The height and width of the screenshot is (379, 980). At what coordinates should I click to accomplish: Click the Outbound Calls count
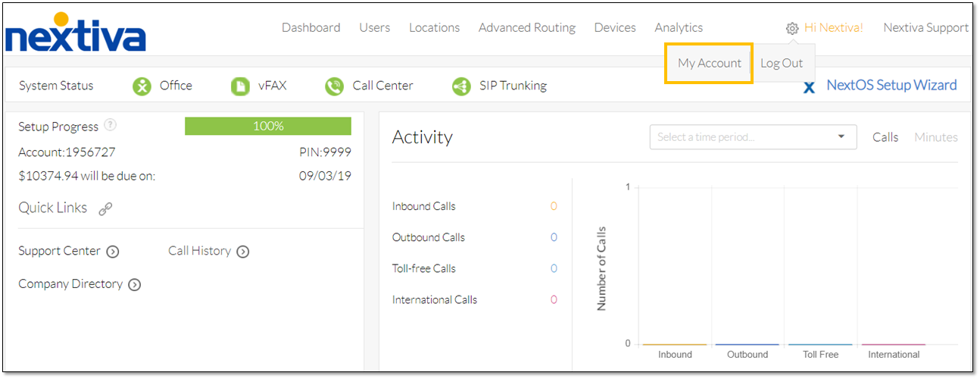click(x=554, y=237)
